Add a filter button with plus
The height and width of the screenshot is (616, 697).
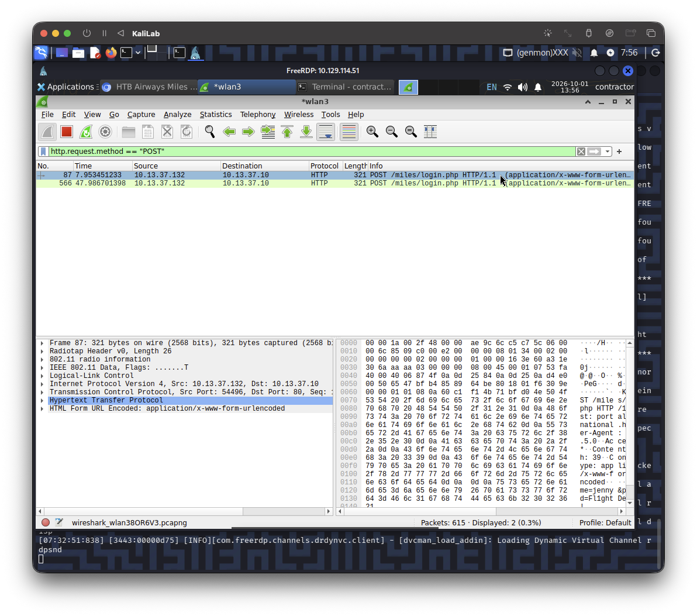619,152
